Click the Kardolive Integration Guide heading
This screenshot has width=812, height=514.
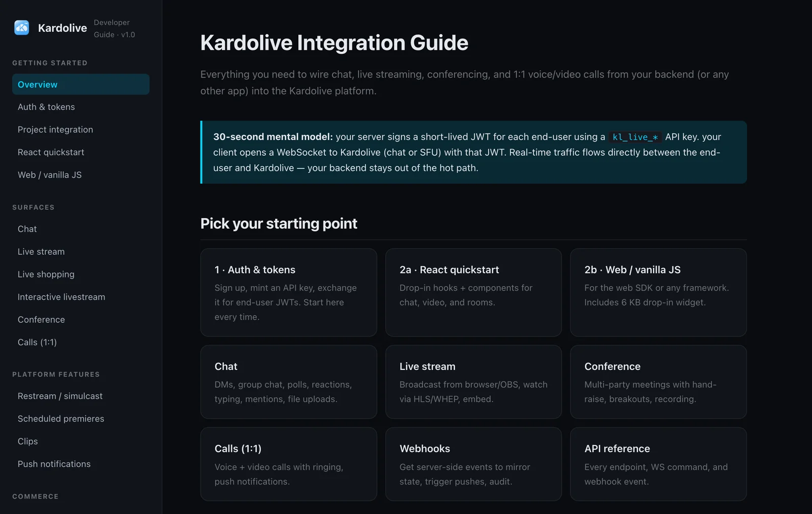pyautogui.click(x=334, y=43)
